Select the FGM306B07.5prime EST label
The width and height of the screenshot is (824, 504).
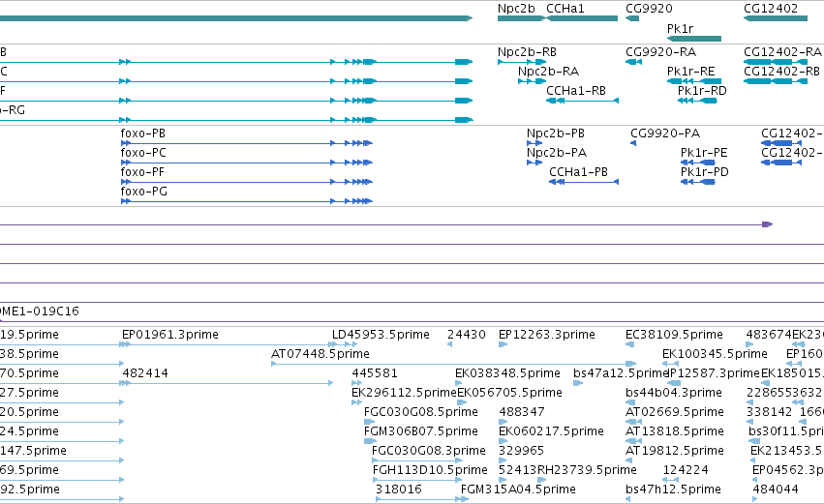coord(421,432)
